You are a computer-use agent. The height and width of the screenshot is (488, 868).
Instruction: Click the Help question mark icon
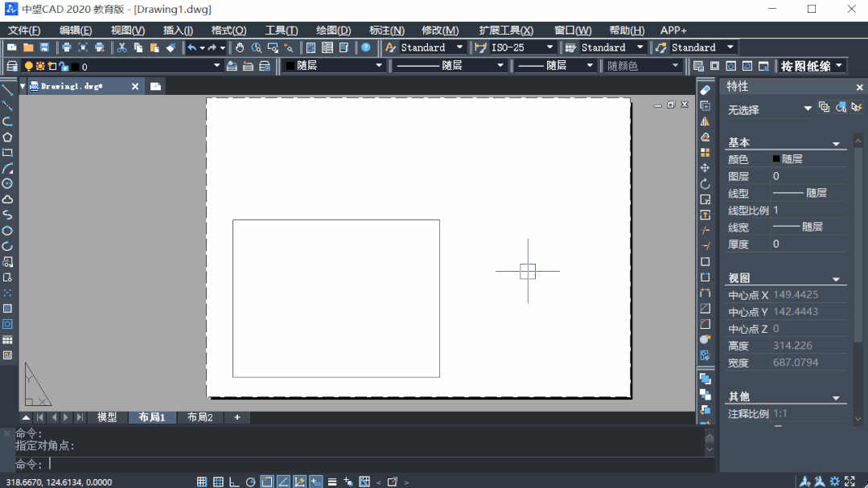(x=366, y=47)
